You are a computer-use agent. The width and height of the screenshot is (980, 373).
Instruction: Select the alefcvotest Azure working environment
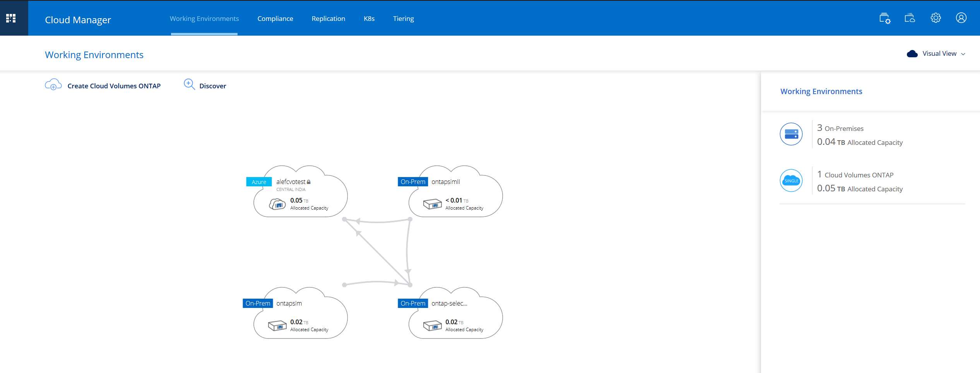click(x=300, y=191)
